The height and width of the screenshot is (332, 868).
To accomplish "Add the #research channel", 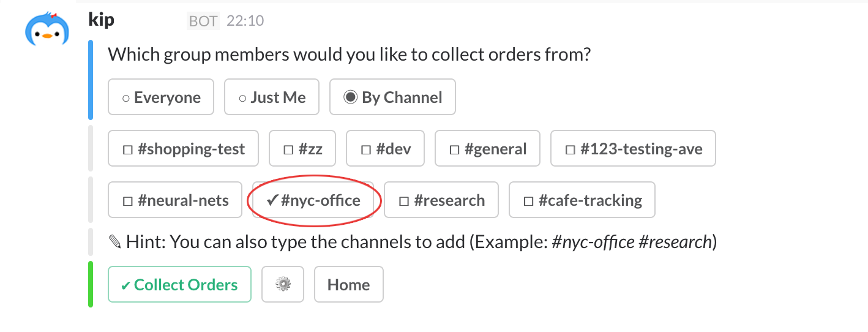I will pyautogui.click(x=441, y=200).
